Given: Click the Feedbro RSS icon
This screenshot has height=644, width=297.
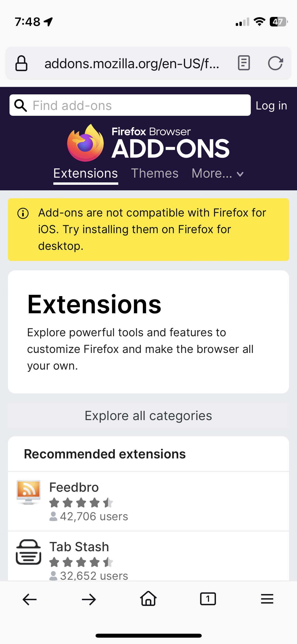Looking at the screenshot, I should [x=28, y=492].
